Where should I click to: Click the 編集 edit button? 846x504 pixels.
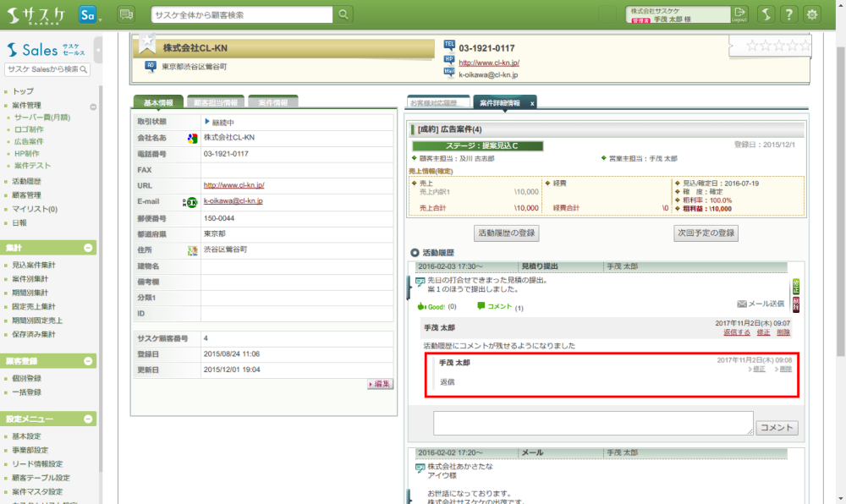pyautogui.click(x=380, y=384)
